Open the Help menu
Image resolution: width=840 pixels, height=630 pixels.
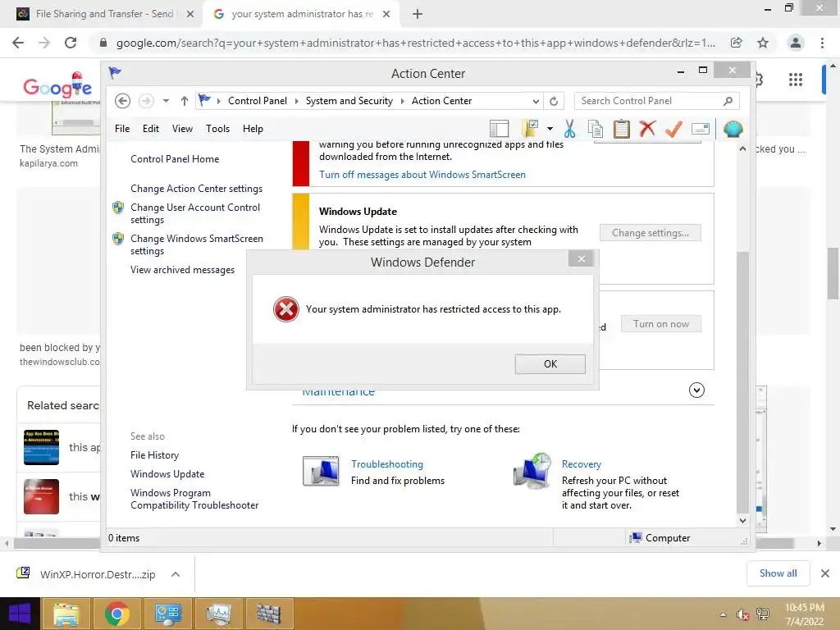tap(253, 129)
